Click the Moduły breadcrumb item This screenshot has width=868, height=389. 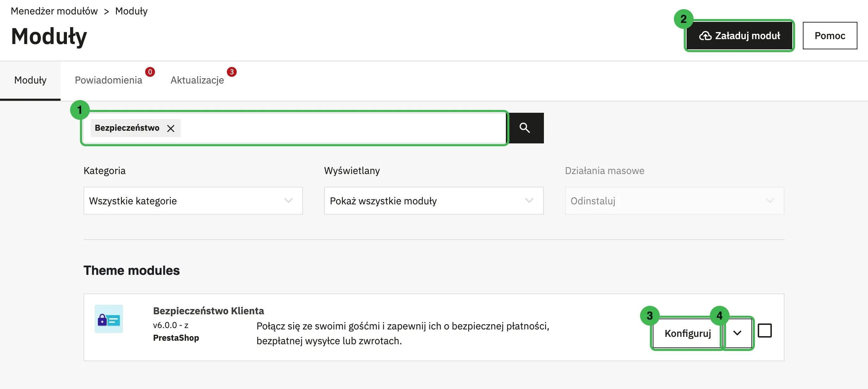click(131, 11)
